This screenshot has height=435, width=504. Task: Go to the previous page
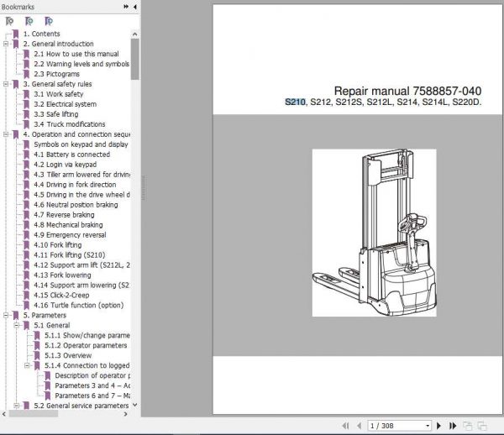(360, 426)
